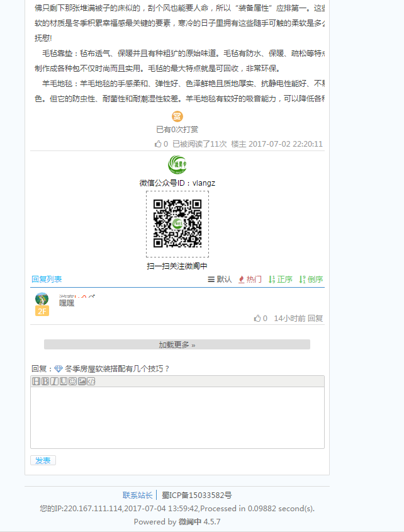Click the 楼主 2017-07-02 22:20:11 timestamp
The width and height of the screenshot is (404, 532).
tap(277, 144)
